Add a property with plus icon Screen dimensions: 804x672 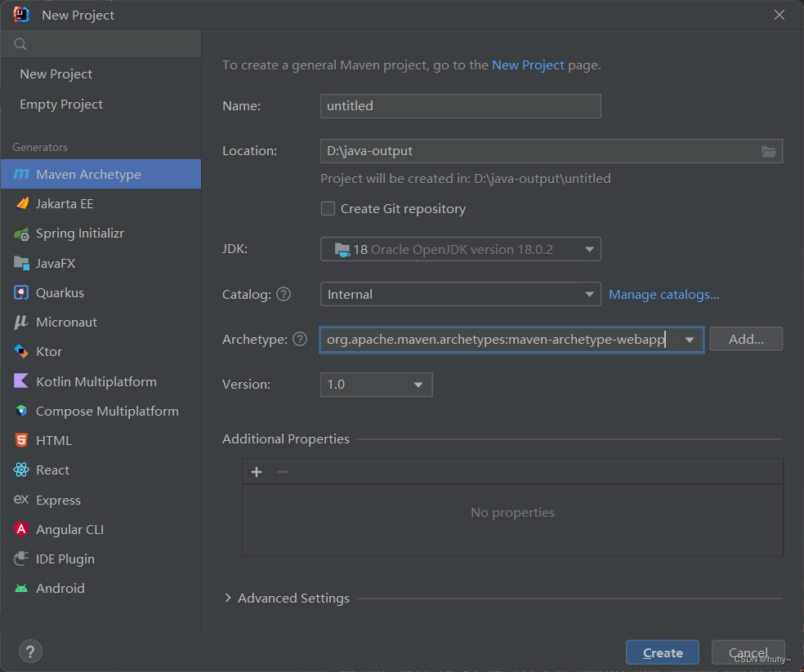[257, 472]
